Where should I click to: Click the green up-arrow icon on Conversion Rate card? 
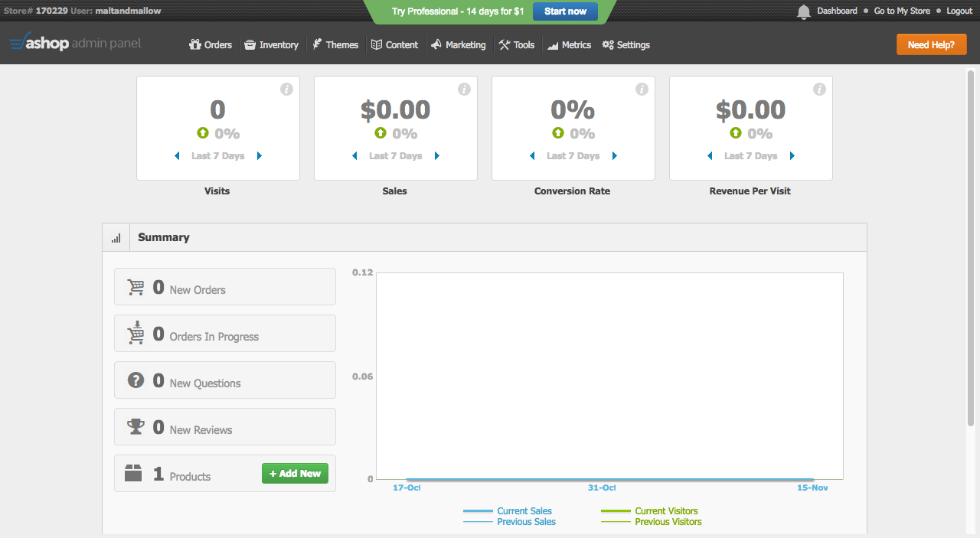tap(558, 133)
